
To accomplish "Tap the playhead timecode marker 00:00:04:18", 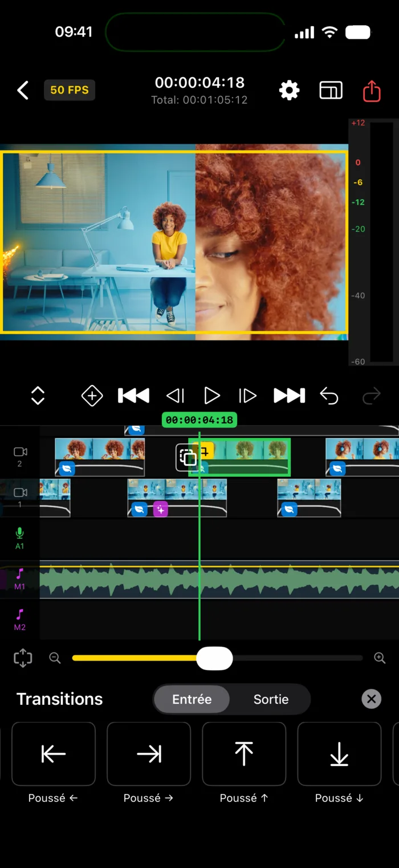I will tap(199, 420).
